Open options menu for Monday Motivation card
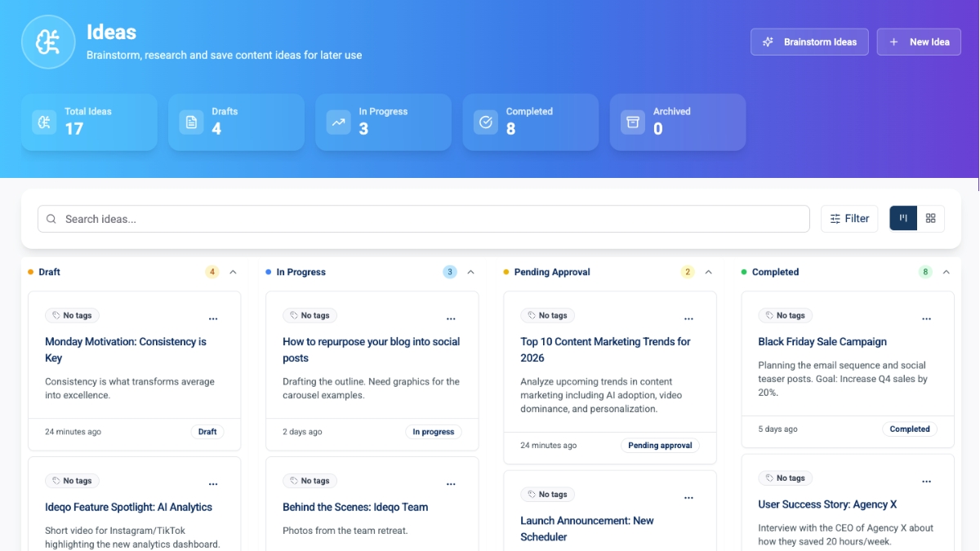The width and height of the screenshot is (980, 551). click(x=213, y=318)
